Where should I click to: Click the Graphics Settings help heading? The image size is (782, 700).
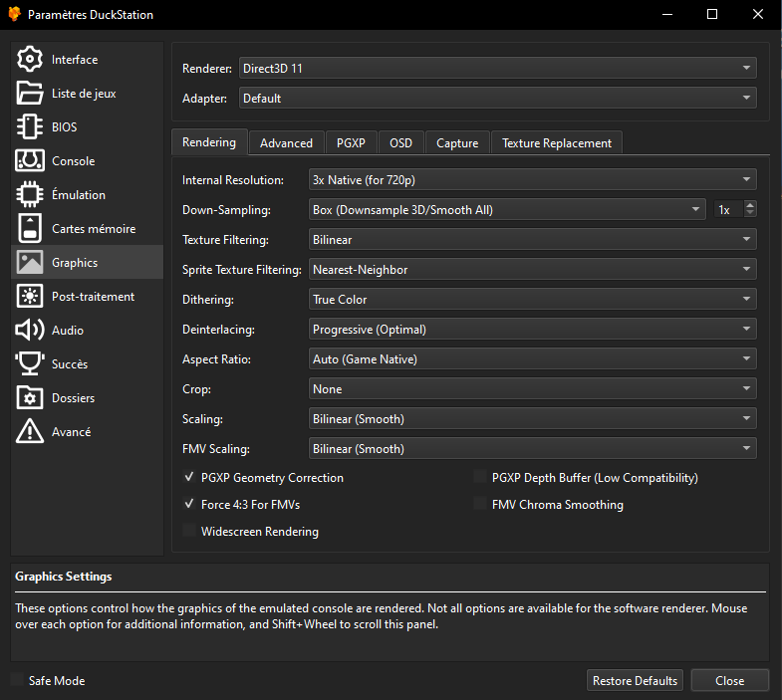pyautogui.click(x=64, y=577)
